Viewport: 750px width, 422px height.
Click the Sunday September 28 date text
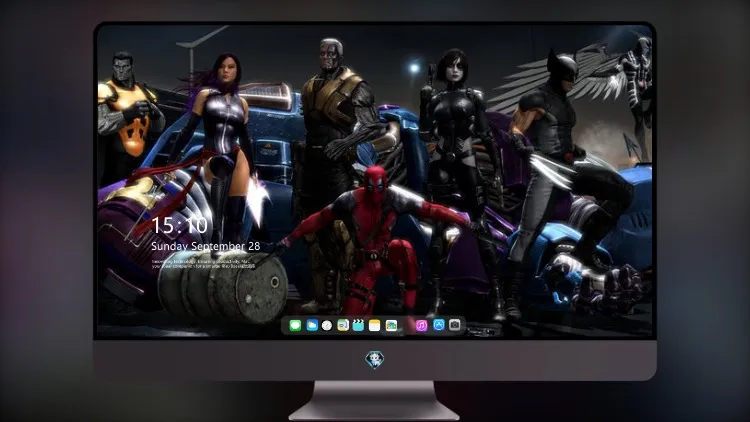[206, 246]
